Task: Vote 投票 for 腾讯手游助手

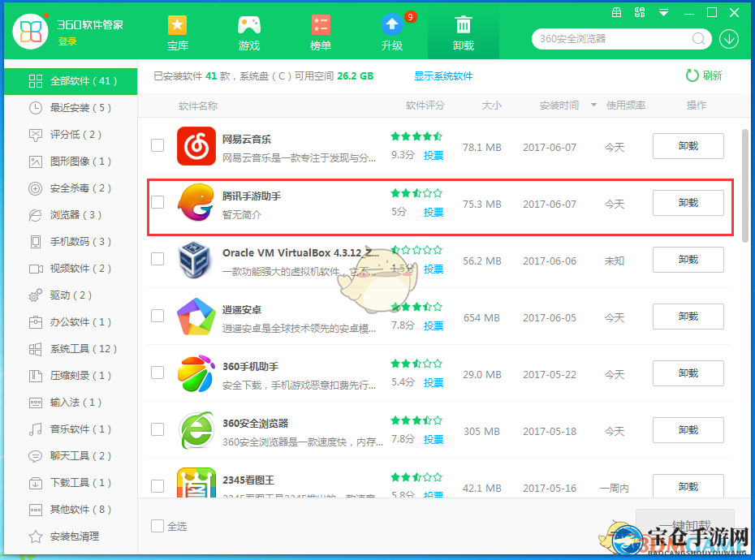Action: pos(434,212)
